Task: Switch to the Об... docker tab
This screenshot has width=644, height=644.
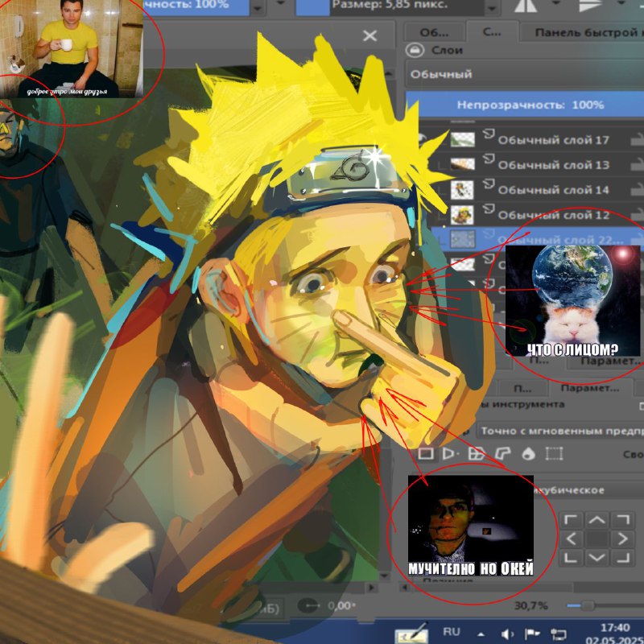Action: 434,32
